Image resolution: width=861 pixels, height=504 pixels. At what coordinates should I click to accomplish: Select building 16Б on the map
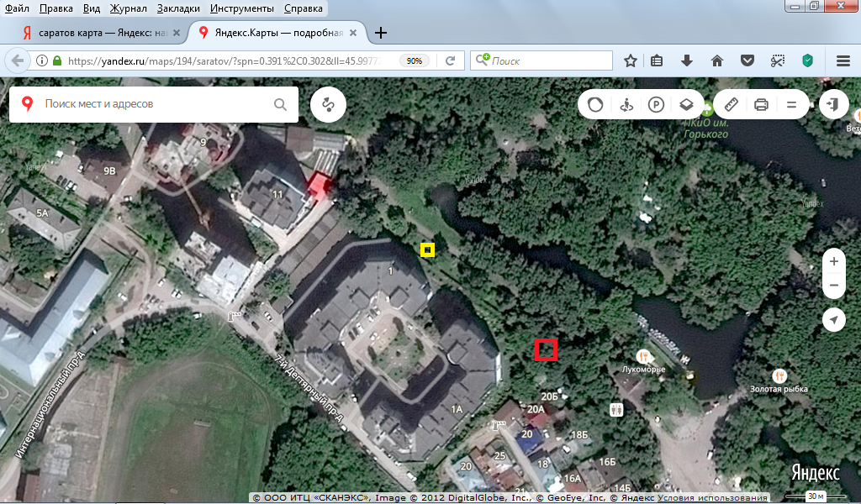click(x=607, y=462)
